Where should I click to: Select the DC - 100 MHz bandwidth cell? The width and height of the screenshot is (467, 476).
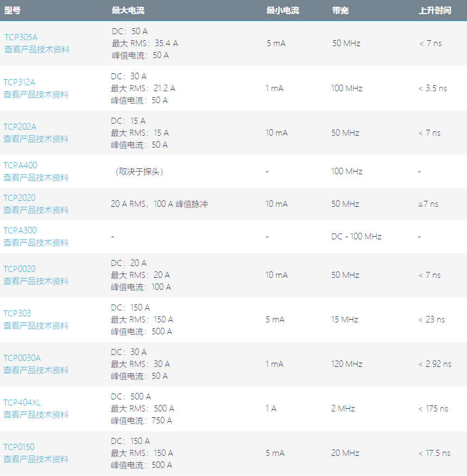[356, 237]
